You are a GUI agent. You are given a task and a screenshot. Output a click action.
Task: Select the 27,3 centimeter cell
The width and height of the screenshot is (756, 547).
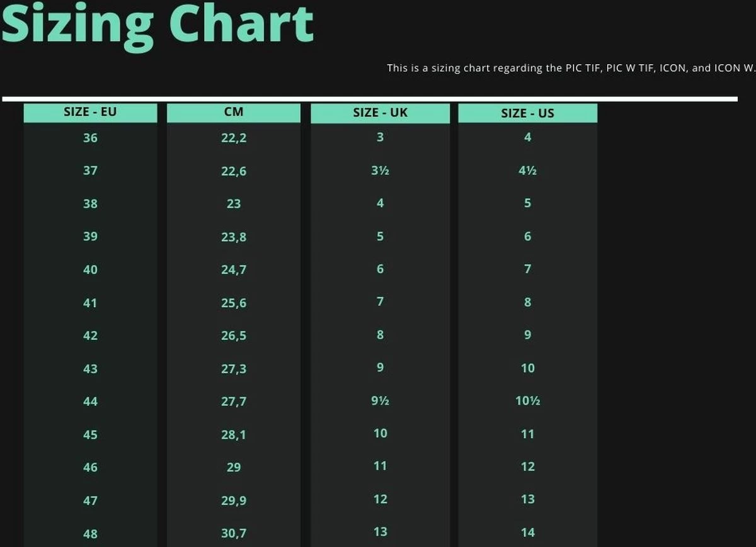(x=233, y=369)
